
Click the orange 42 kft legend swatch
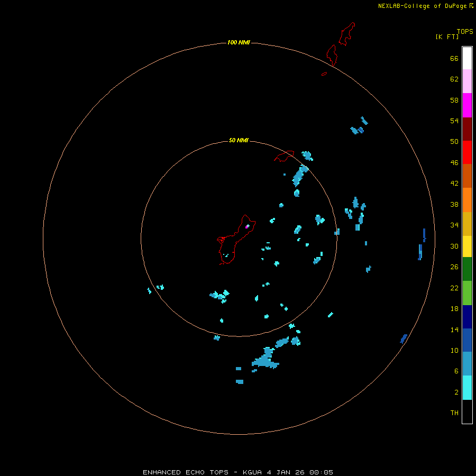tap(467, 200)
